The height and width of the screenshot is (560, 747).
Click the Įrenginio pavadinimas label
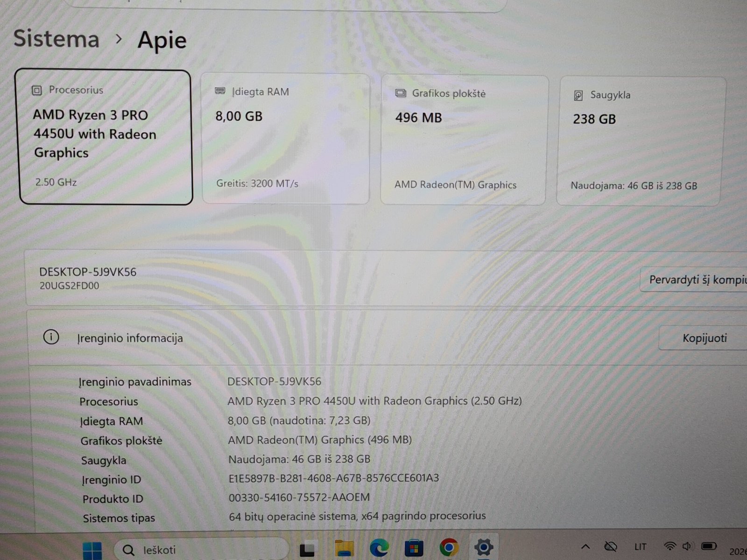[135, 382]
